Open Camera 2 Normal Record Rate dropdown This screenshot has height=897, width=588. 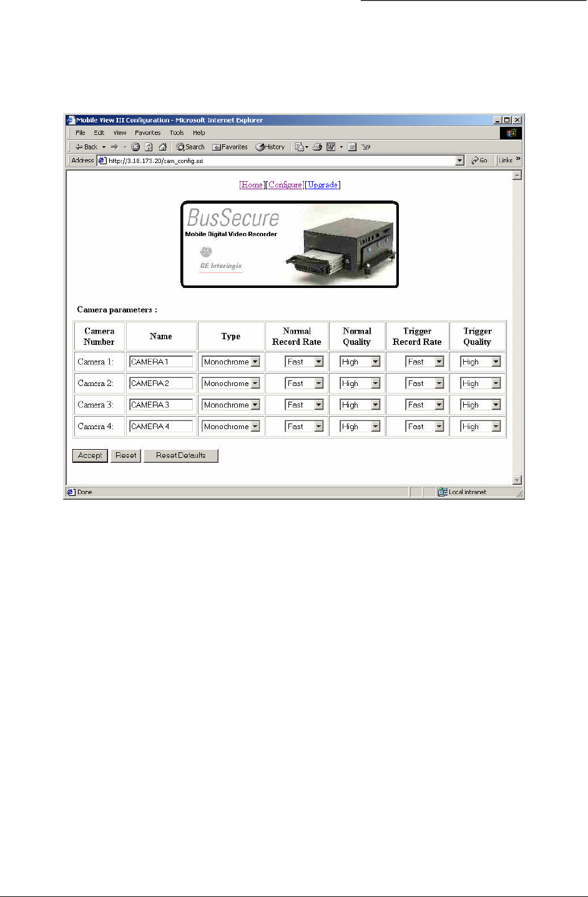click(x=305, y=384)
